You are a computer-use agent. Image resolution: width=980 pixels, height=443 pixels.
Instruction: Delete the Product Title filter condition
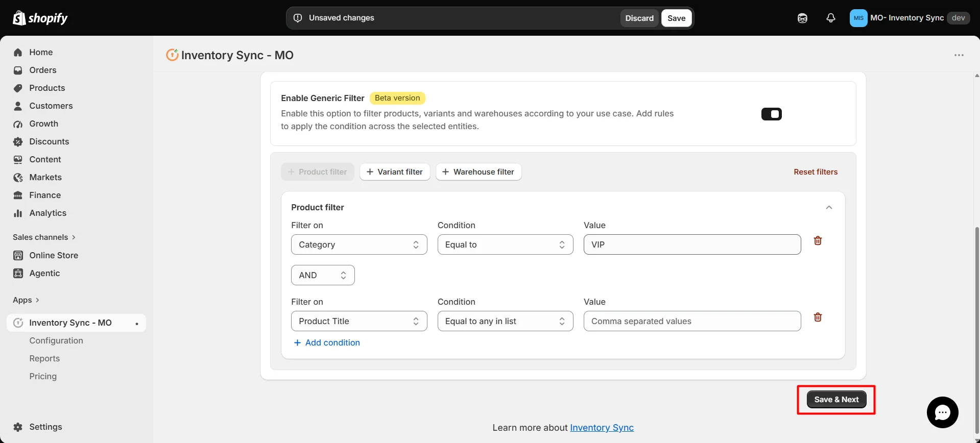click(818, 317)
